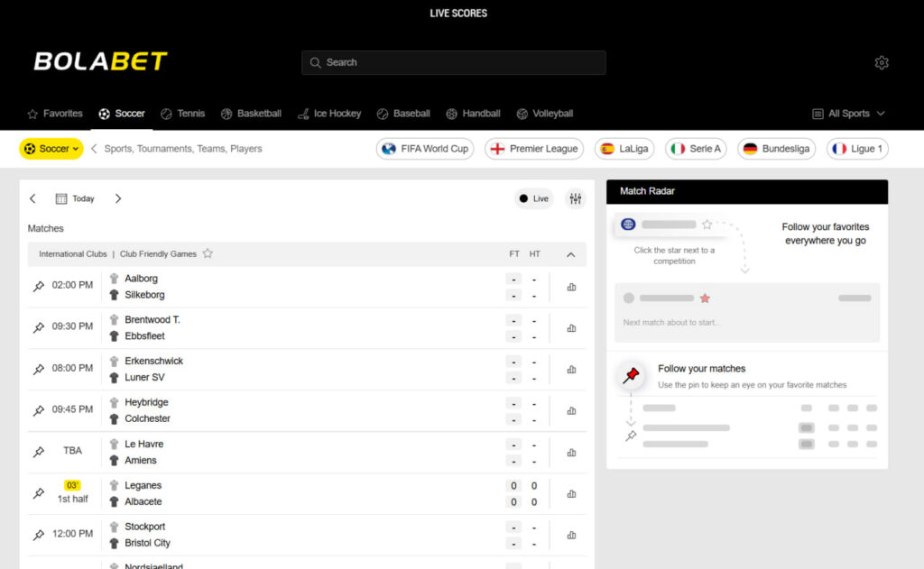Click back arrow beside Sports, Tournaments breadcrumb
Screen dimensions: 924x569
point(94,149)
